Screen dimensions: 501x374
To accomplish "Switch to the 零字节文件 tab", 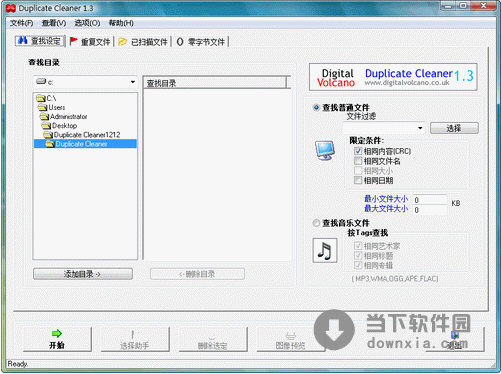I will pyautogui.click(x=202, y=42).
